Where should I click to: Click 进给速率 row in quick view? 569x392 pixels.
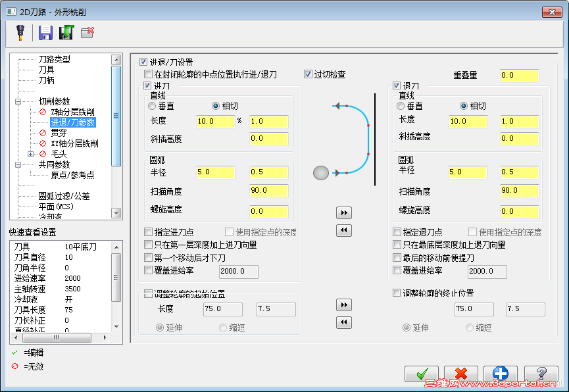47,278
